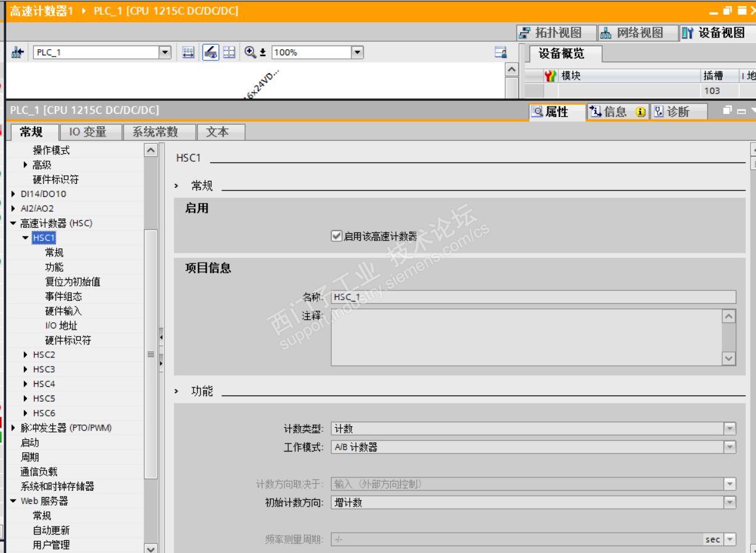Viewport: 756px width, 553px height.
Task: Select 用户管理 in tree
Action: (x=51, y=545)
